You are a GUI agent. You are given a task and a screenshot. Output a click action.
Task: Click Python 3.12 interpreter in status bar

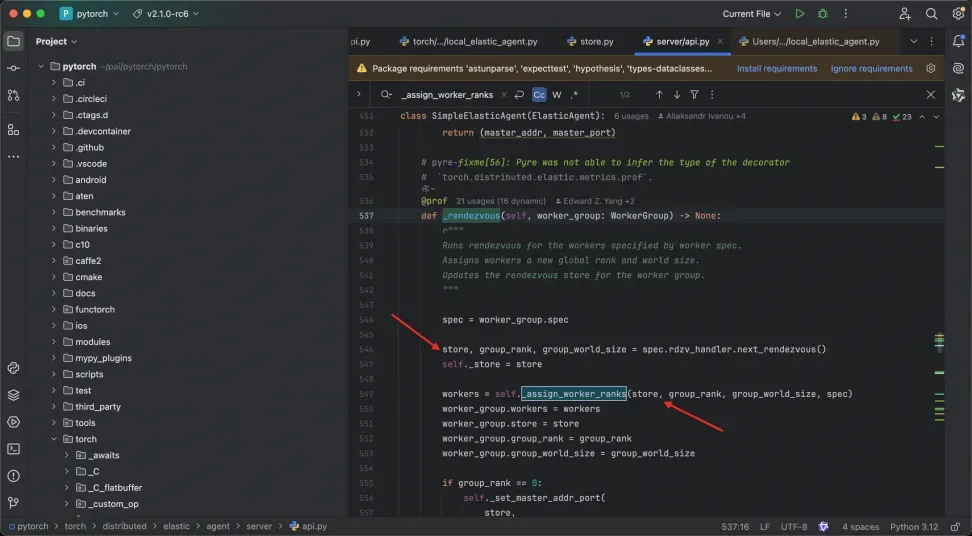914,527
